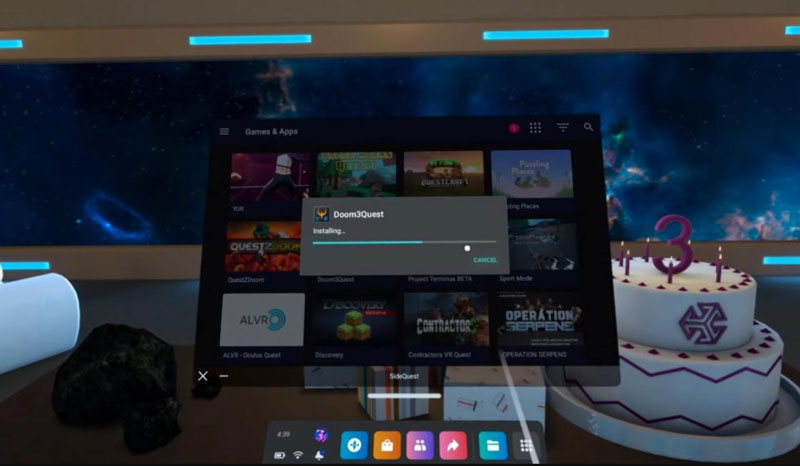Open the Explore compass icon in dock
The width and height of the screenshot is (800, 466).
pos(354,445)
